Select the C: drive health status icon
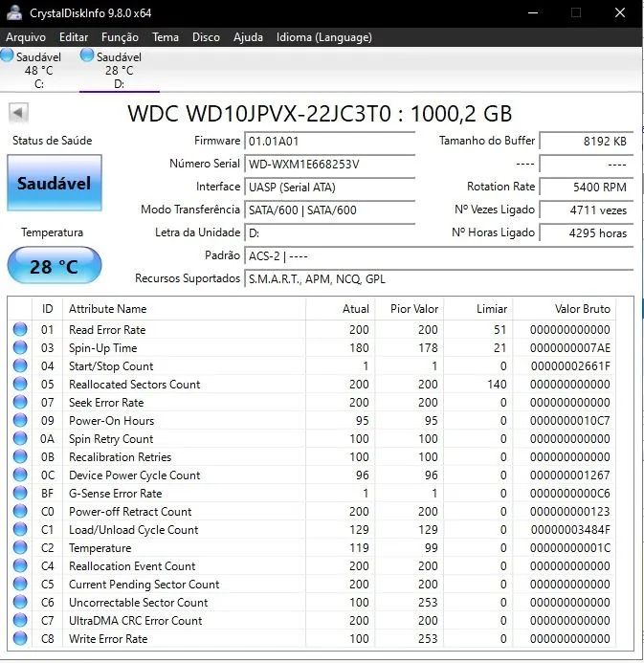The image size is (644, 663). [7, 55]
